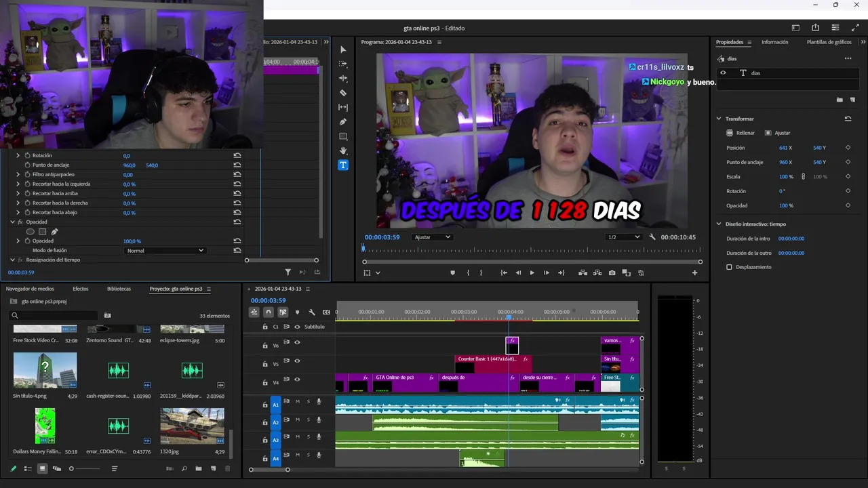Click Export Frame camera icon
The image size is (868, 488).
tap(612, 272)
